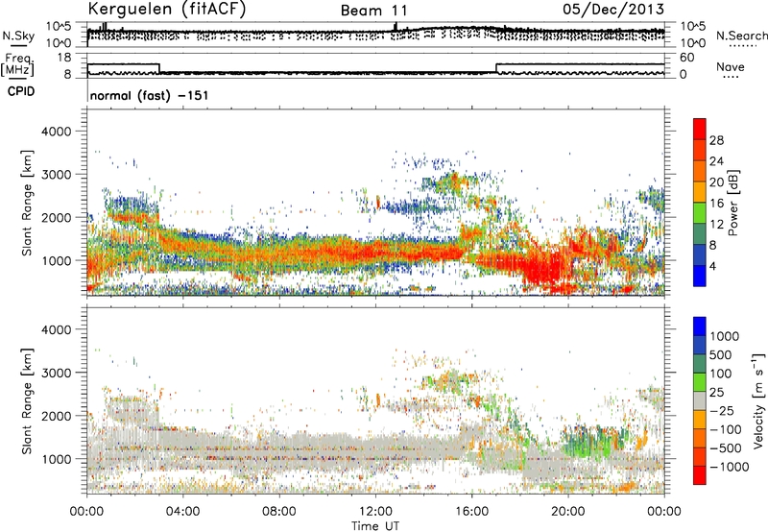Viewport: 768px width, 532px height.
Task: Click the "-500" velocity colorbar label
Action: pyautogui.click(x=726, y=448)
